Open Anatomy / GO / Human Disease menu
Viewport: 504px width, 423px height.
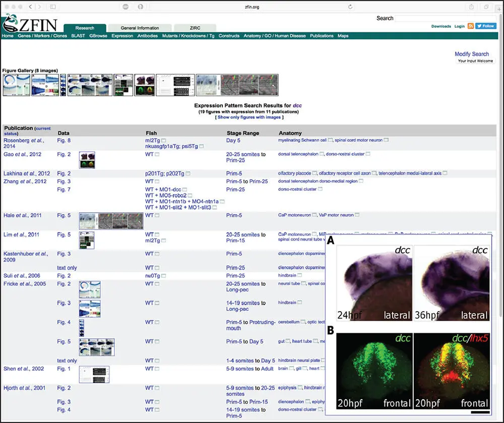tap(275, 36)
